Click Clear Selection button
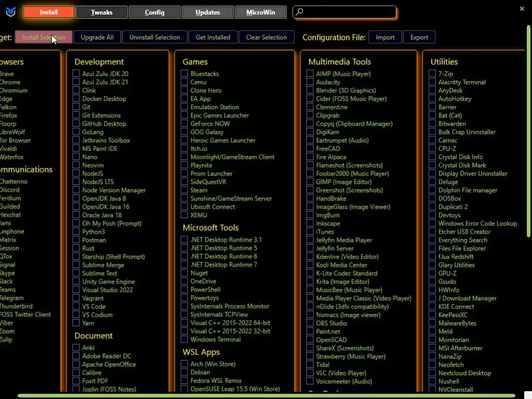The width and height of the screenshot is (532, 399). point(267,37)
